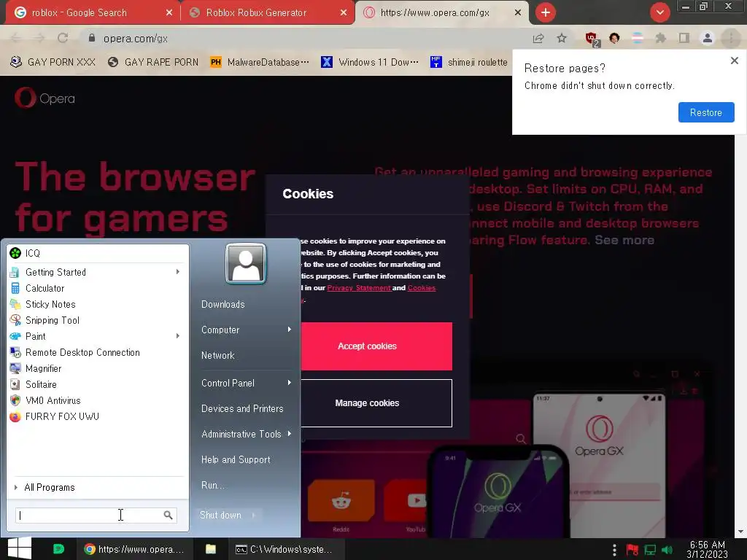This screenshot has height=560, width=747.
Task: Launch Magnifier
Action: [x=98, y=368]
